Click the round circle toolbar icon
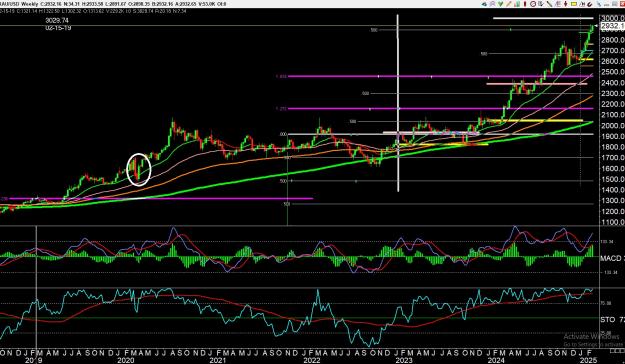The width and height of the screenshot is (625, 364). 533,4
